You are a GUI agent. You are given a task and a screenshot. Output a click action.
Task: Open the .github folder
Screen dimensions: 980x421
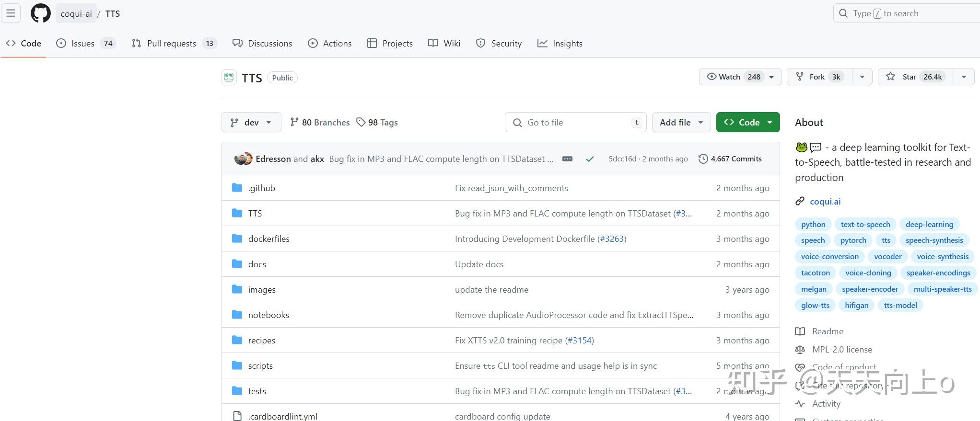pos(261,188)
